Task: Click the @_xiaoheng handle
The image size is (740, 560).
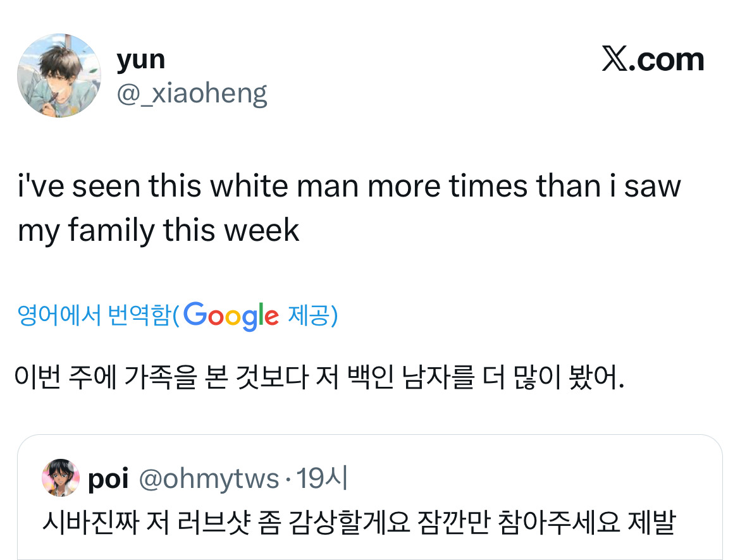Action: (x=192, y=94)
